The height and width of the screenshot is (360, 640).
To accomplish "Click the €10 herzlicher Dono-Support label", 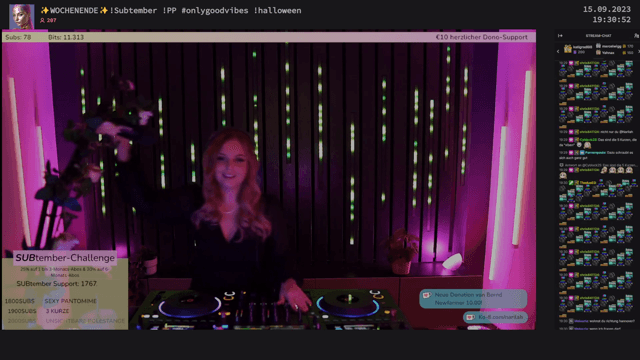I will pos(482,37).
